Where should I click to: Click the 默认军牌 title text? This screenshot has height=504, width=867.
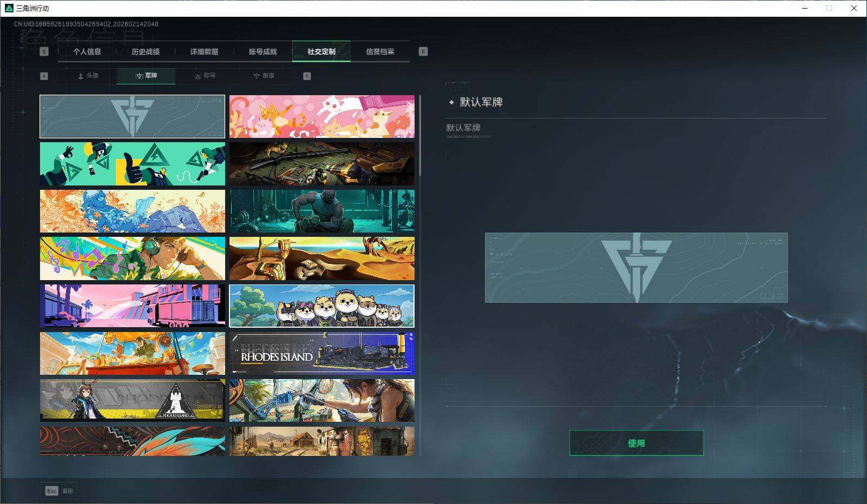[x=481, y=102]
